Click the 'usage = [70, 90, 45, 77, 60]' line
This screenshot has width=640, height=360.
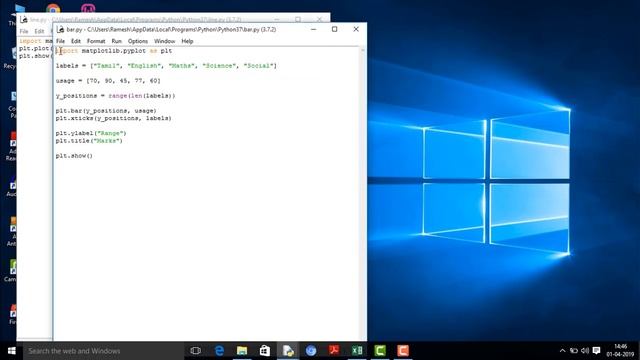(x=108, y=81)
